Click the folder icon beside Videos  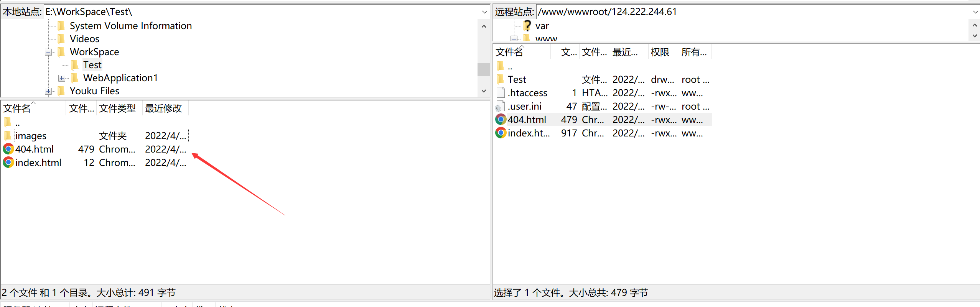[x=61, y=39]
